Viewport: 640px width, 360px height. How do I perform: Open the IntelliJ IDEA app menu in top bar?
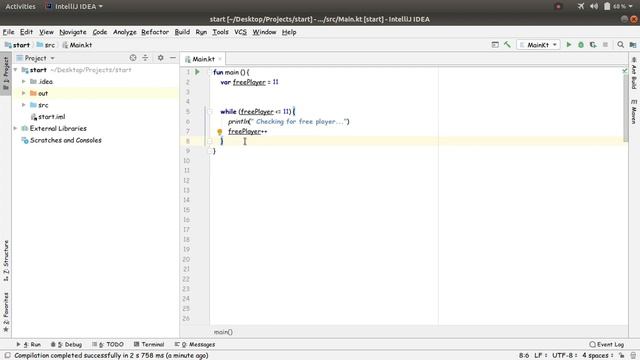pyautogui.click(x=75, y=7)
